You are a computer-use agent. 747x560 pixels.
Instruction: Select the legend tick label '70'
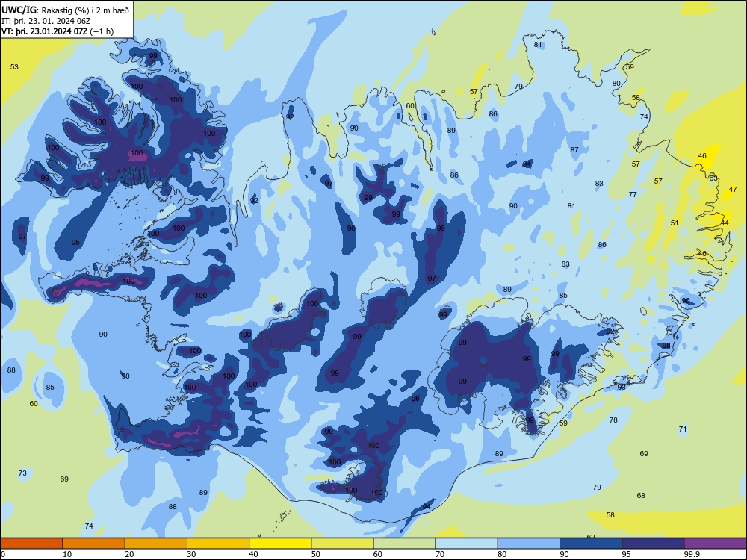pos(440,554)
